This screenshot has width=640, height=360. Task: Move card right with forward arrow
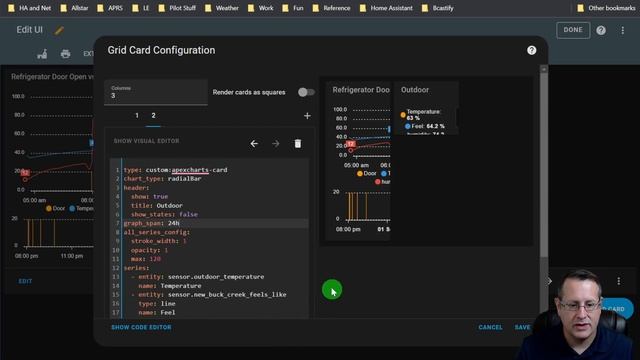click(x=276, y=144)
